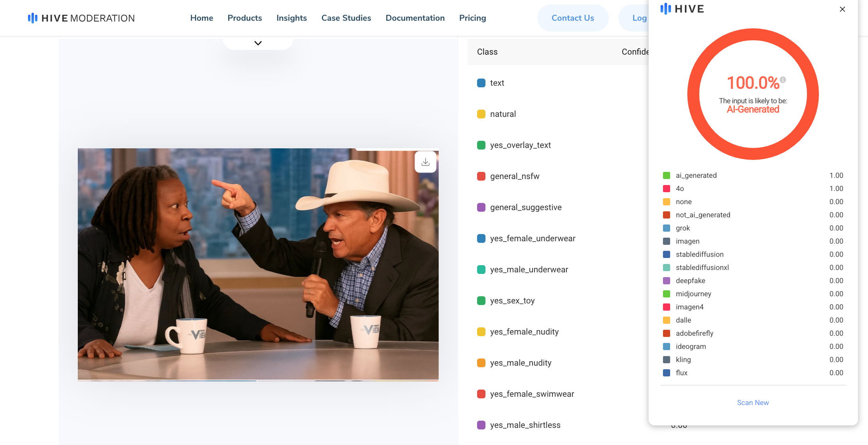This screenshot has height=445, width=868.
Task: Click the grok legend swatch
Action: click(667, 228)
